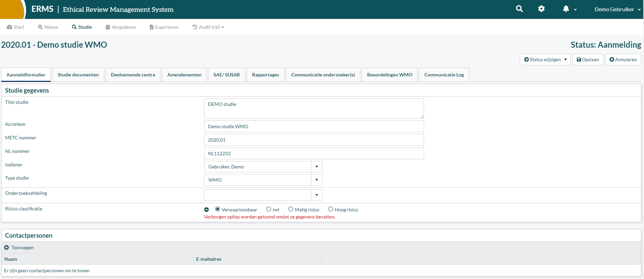Click the search magnifier icon in header
The height and width of the screenshot is (279, 644).
(519, 9)
